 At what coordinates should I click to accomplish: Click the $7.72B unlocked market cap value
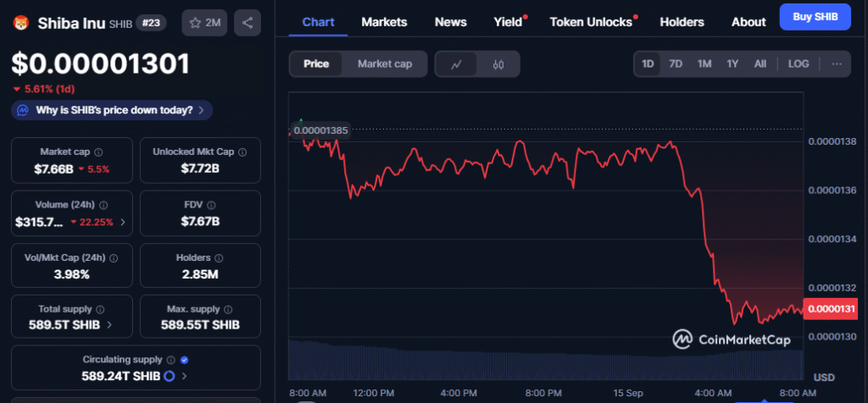coord(200,168)
